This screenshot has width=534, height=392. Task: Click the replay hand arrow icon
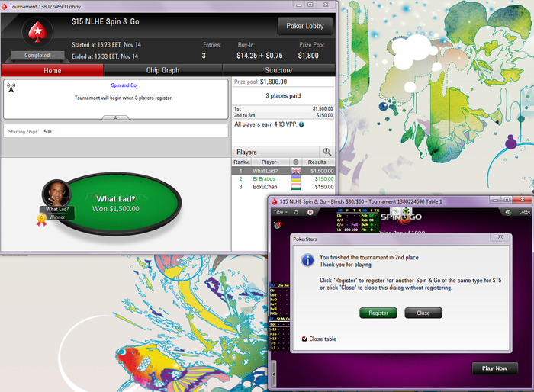[296, 212]
